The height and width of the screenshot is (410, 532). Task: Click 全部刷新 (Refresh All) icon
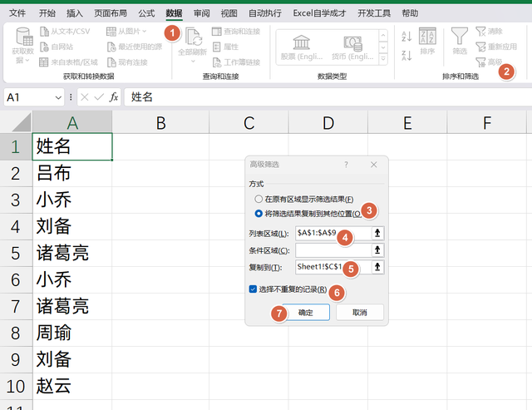[x=194, y=37]
